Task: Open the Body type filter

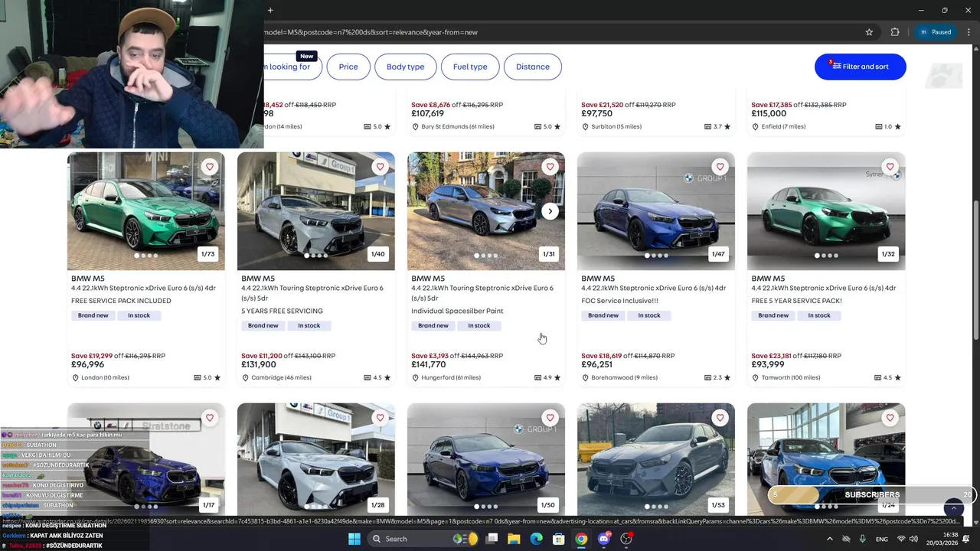Action: tap(405, 67)
